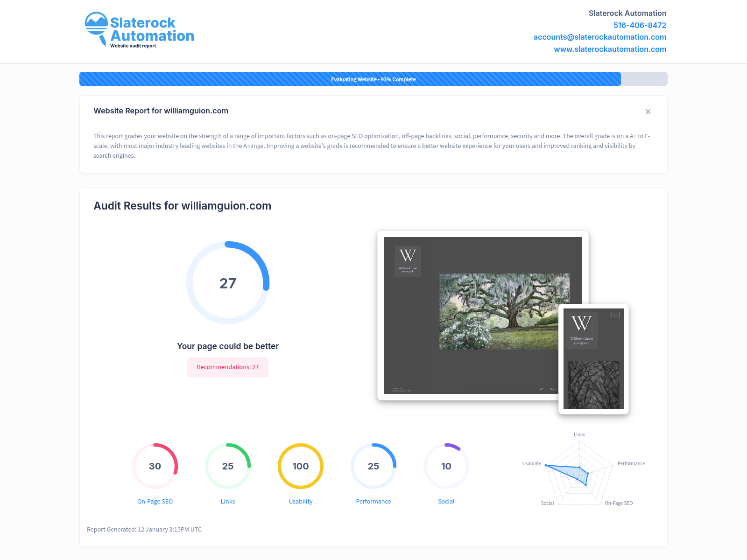Click the radar chart Usability axis label

click(x=532, y=463)
